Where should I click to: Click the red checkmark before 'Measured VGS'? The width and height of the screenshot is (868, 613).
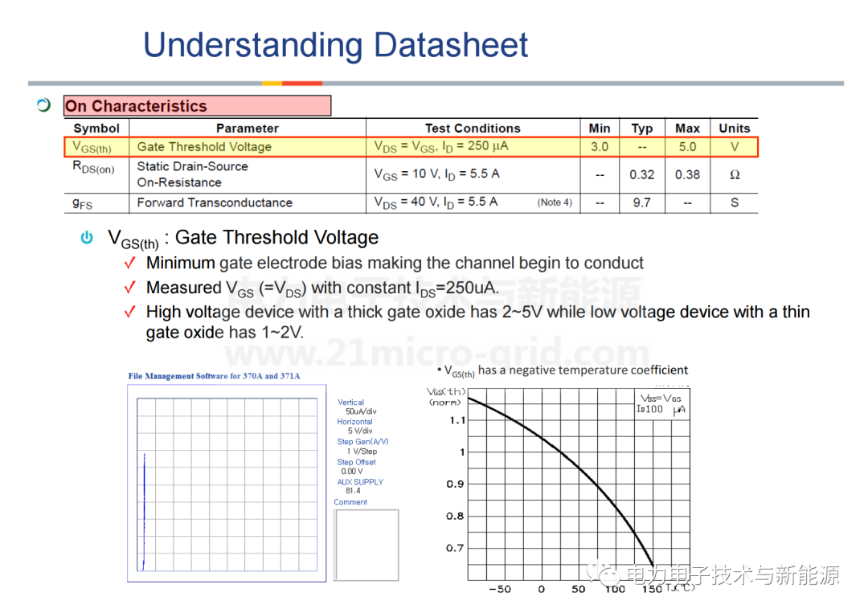pos(129,288)
